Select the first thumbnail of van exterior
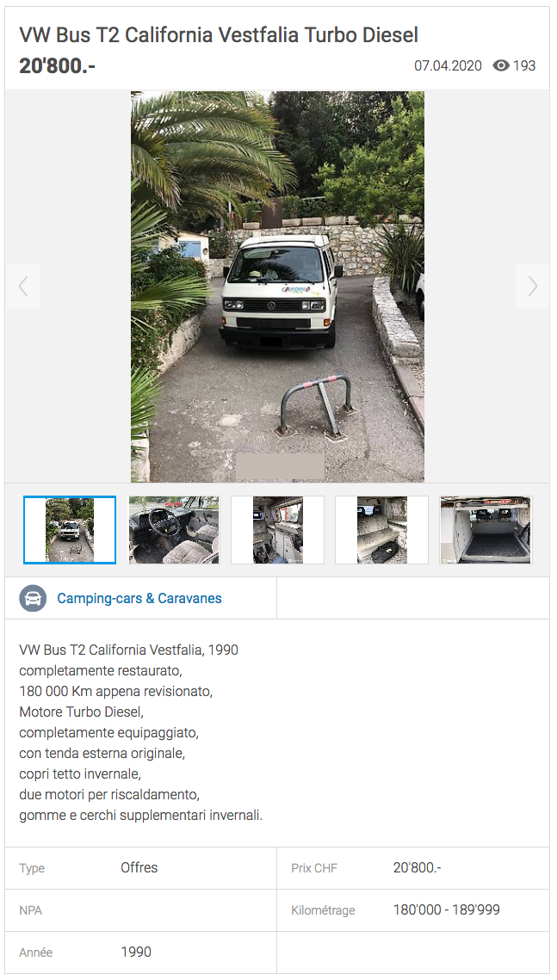Screen dimensions: 557x980 click(70, 530)
